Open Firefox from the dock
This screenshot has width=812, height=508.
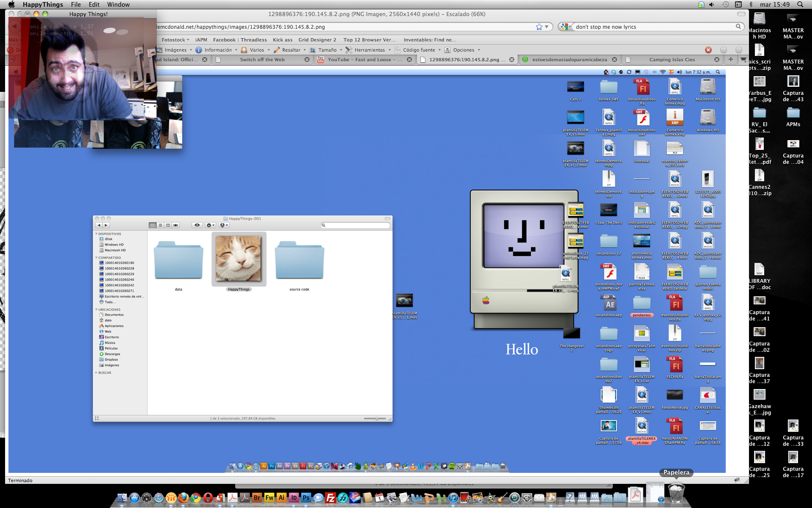tap(183, 498)
